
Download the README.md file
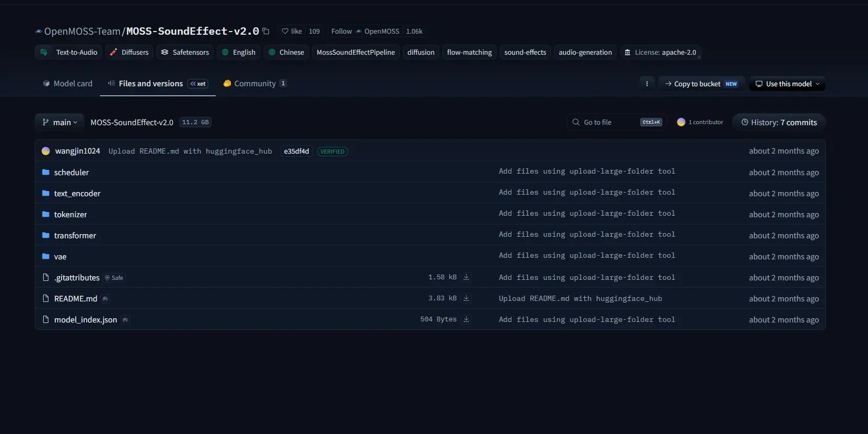(466, 298)
